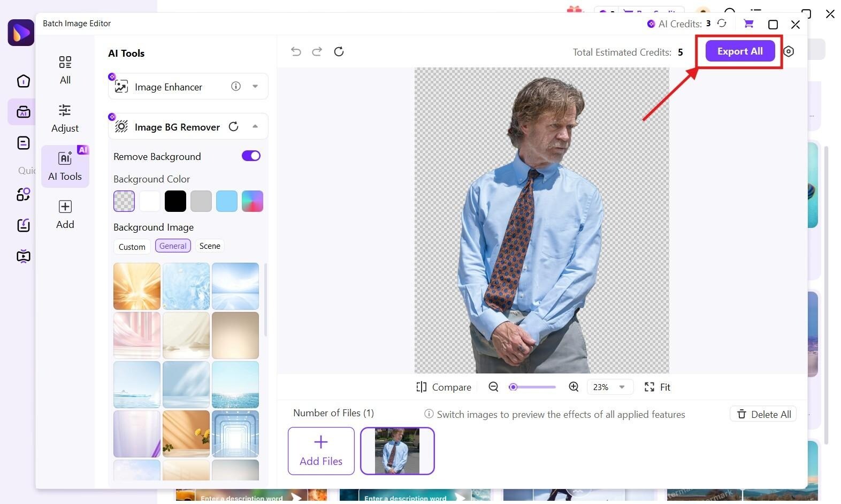Select gray background color swatch
The height and width of the screenshot is (504, 841).
pyautogui.click(x=201, y=201)
